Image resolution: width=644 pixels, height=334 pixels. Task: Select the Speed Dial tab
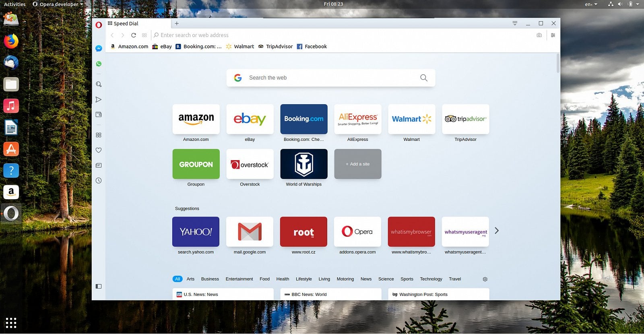138,23
